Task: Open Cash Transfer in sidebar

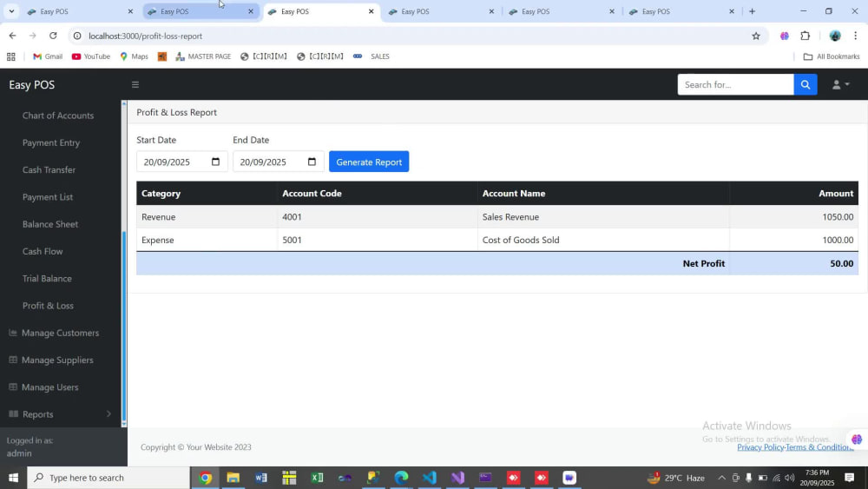Action: coord(49,170)
